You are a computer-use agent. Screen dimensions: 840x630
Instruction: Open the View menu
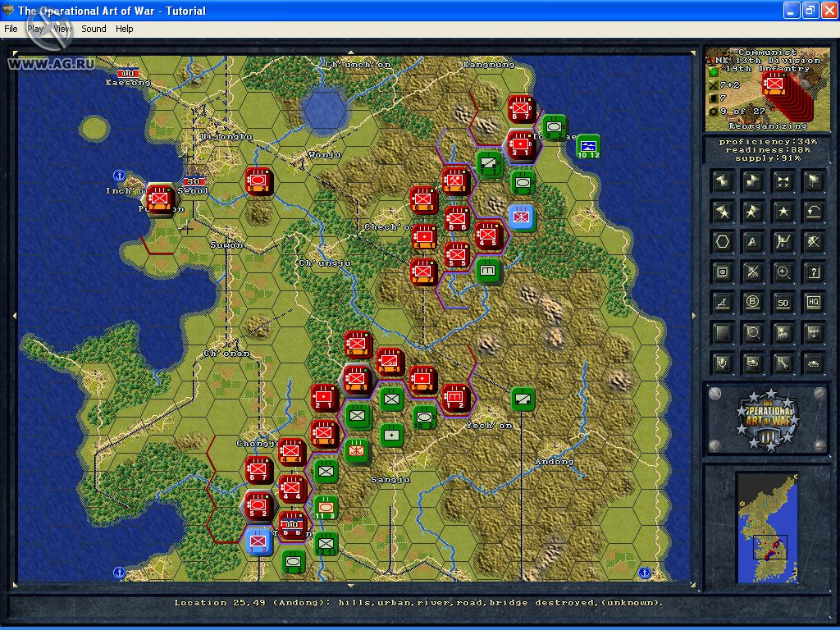click(62, 29)
